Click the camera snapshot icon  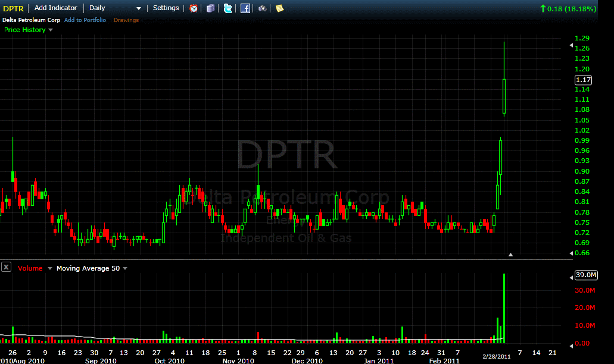pyautogui.click(x=263, y=8)
